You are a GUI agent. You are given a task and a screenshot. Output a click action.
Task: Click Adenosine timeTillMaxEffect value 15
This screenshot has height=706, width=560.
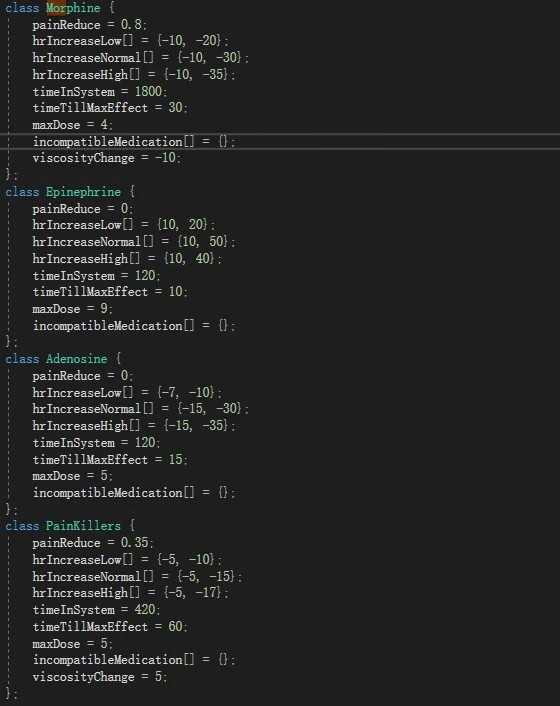[x=175, y=459]
